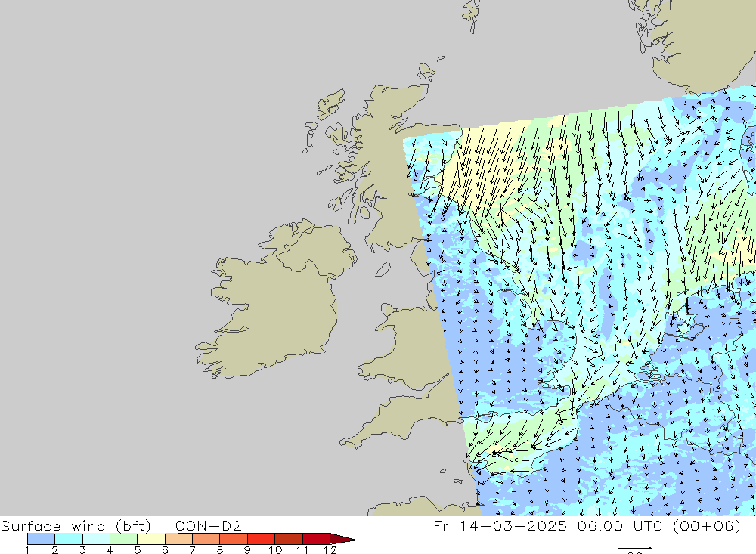Click the legend number label '6'
This screenshot has height=554, width=756.
point(165,550)
